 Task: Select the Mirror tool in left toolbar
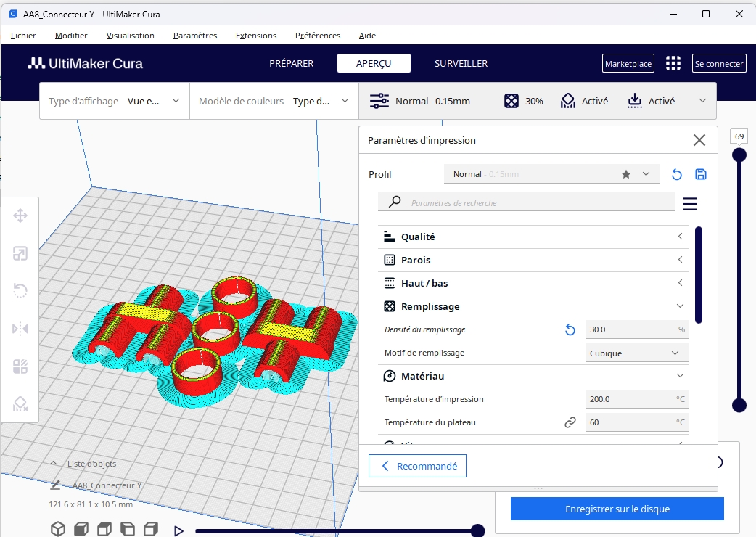tap(20, 329)
